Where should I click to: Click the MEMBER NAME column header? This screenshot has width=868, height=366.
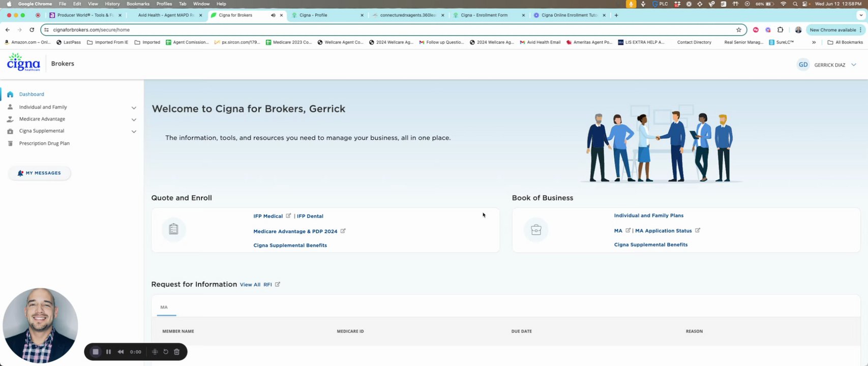click(178, 331)
